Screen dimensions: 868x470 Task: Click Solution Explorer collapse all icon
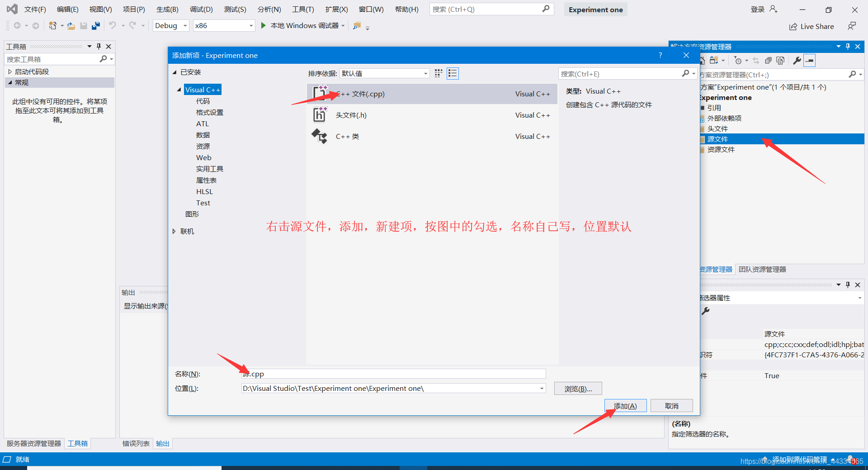tap(768, 60)
